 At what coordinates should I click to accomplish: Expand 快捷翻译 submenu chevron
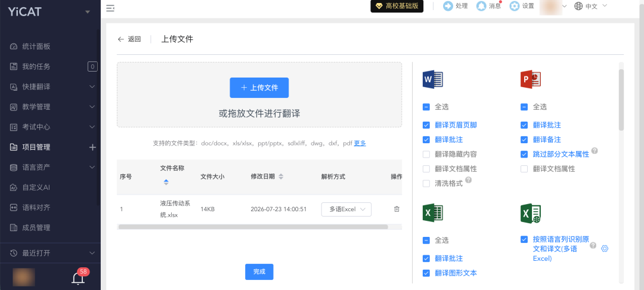(92, 87)
